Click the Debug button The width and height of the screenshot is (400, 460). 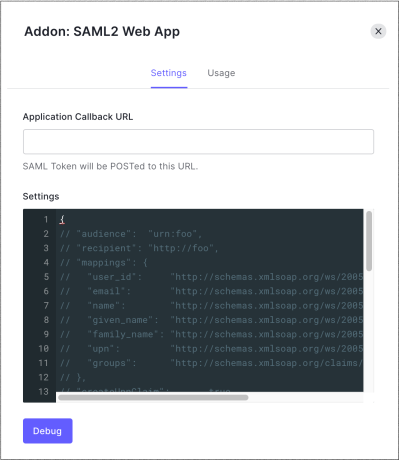[x=48, y=431]
